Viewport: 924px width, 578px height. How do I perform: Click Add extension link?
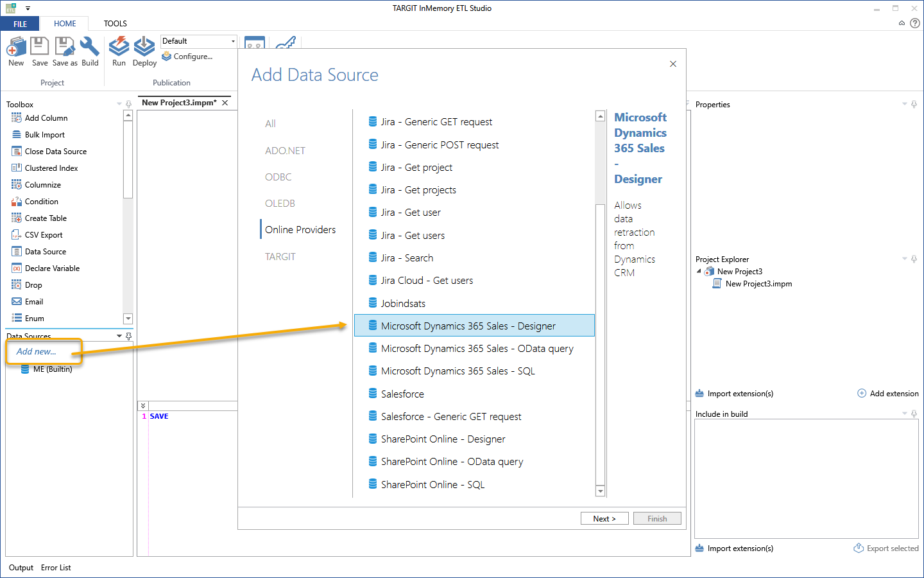pos(888,394)
